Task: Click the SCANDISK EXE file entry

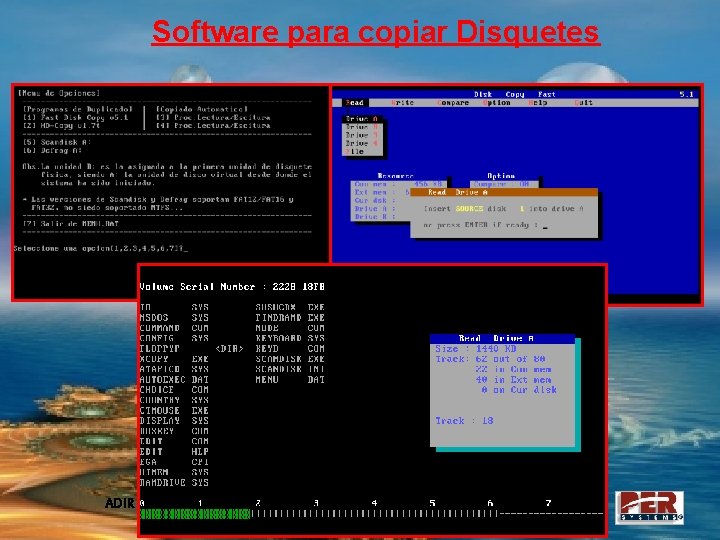Action: (290, 359)
